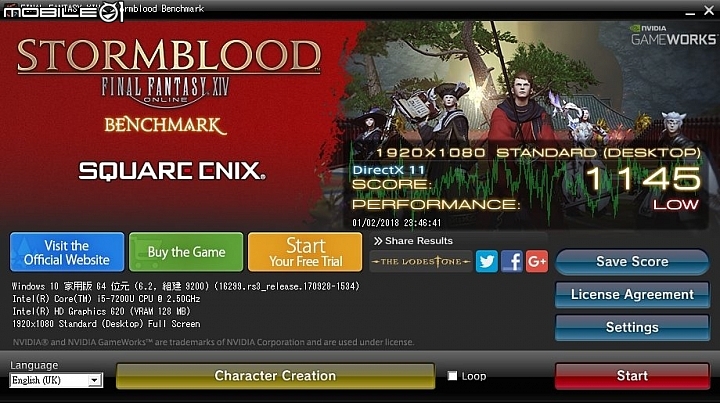This screenshot has width=720, height=403.
Task: Click the Square Enix logo
Action: (172, 171)
